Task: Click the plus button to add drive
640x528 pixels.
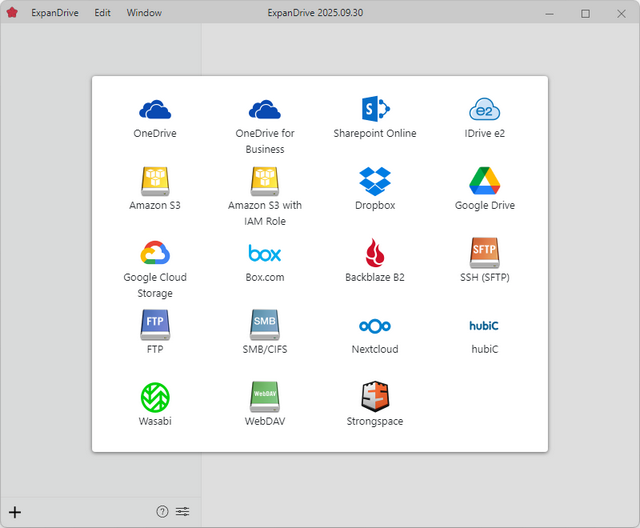Action: point(15,512)
